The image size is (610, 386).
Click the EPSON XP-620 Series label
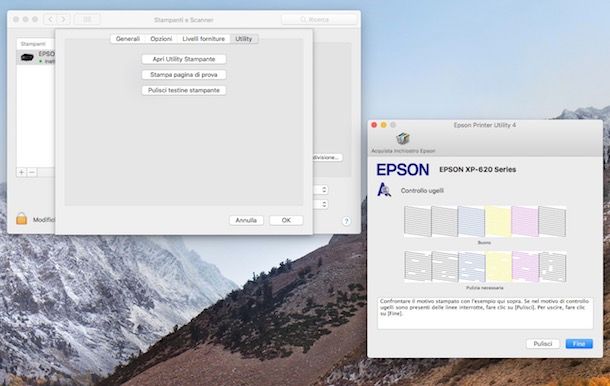pyautogui.click(x=477, y=170)
